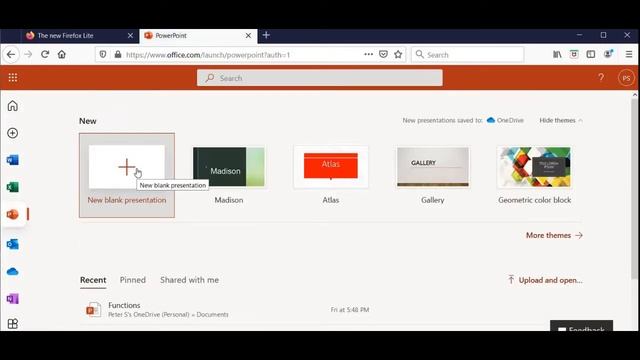Open the file location below Functions

point(168,315)
